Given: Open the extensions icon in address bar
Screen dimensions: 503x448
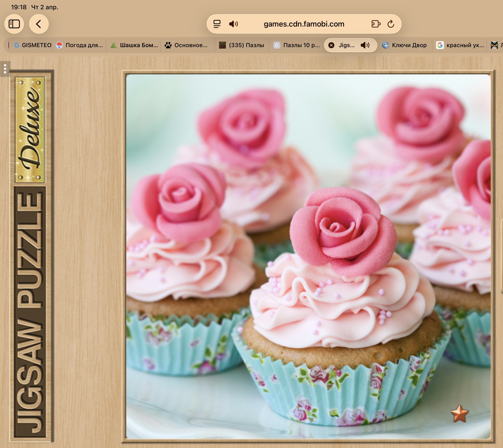Looking at the screenshot, I should [x=376, y=24].
